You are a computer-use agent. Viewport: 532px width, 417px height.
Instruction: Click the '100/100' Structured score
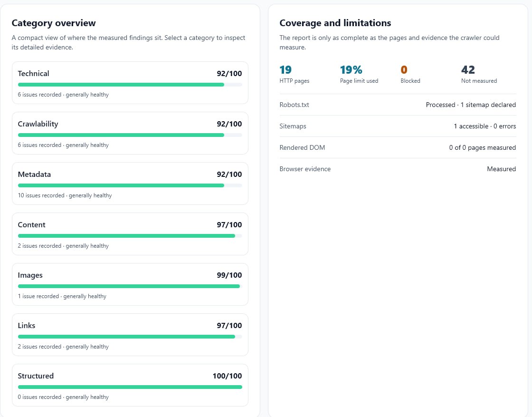click(228, 376)
